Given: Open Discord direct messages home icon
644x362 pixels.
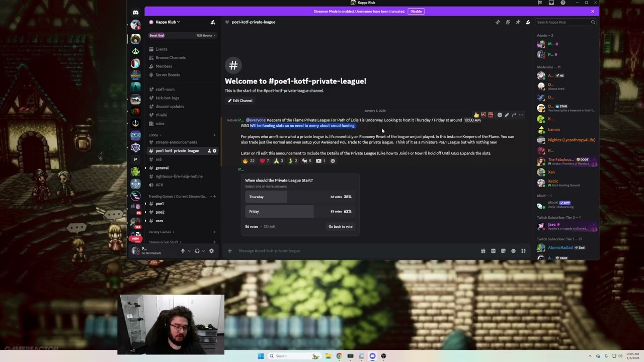Looking at the screenshot, I should click(135, 13).
